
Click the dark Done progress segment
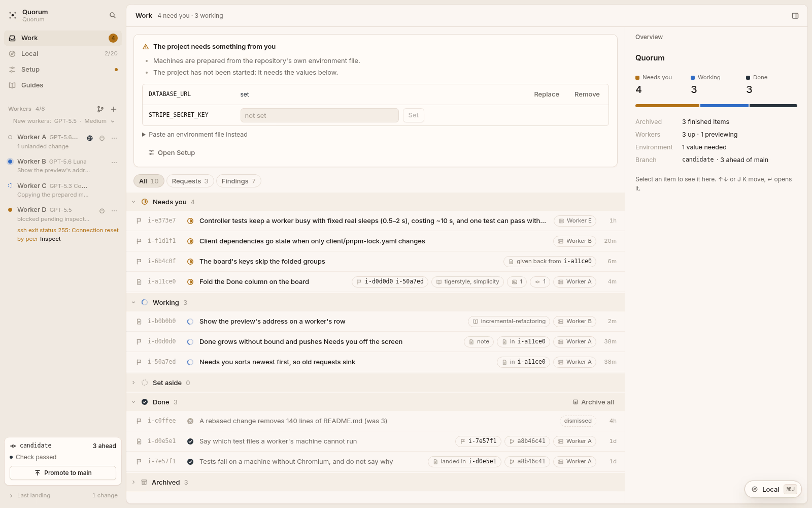pyautogui.click(x=773, y=106)
